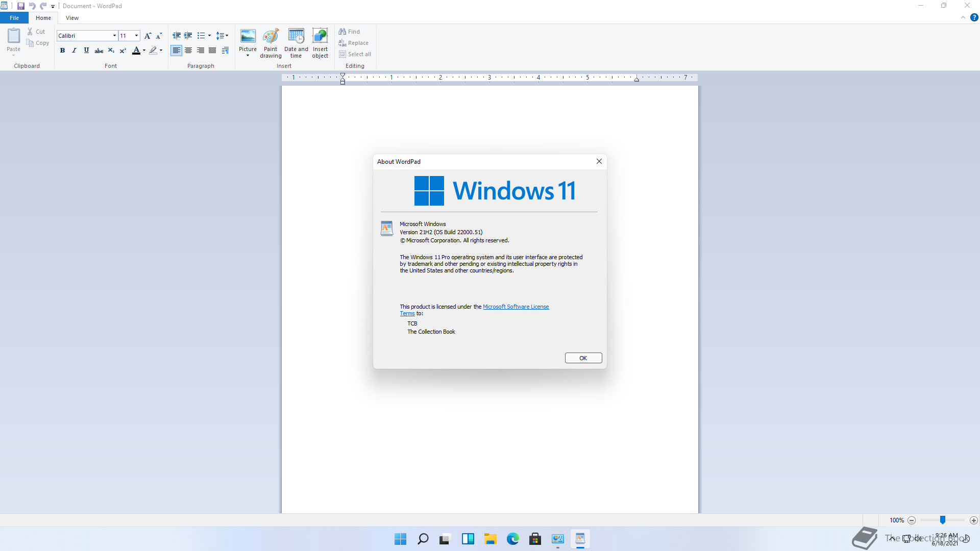The image size is (980, 551).
Task: Click the bullet list icon
Action: click(x=201, y=36)
